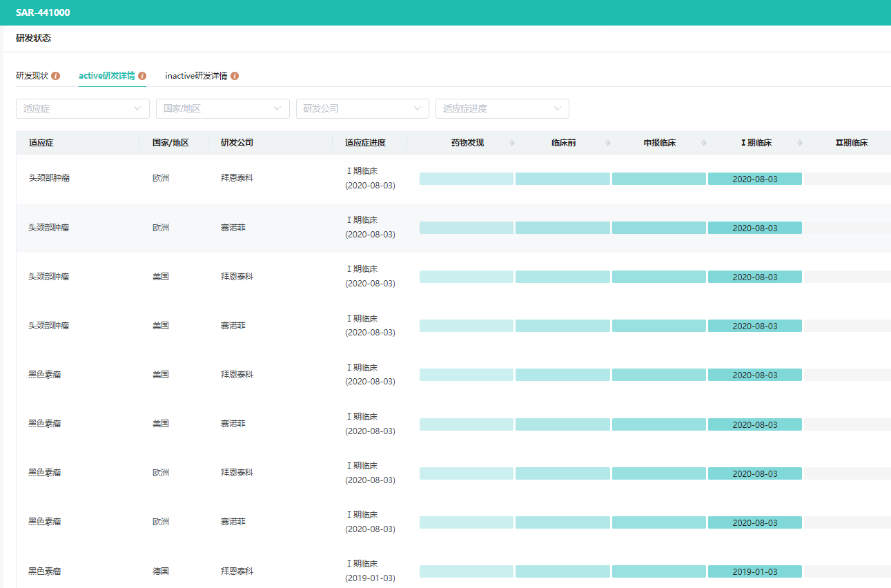Switch to the inactive研发详情 tab
Image resolution: width=891 pixels, height=588 pixels.
click(196, 76)
